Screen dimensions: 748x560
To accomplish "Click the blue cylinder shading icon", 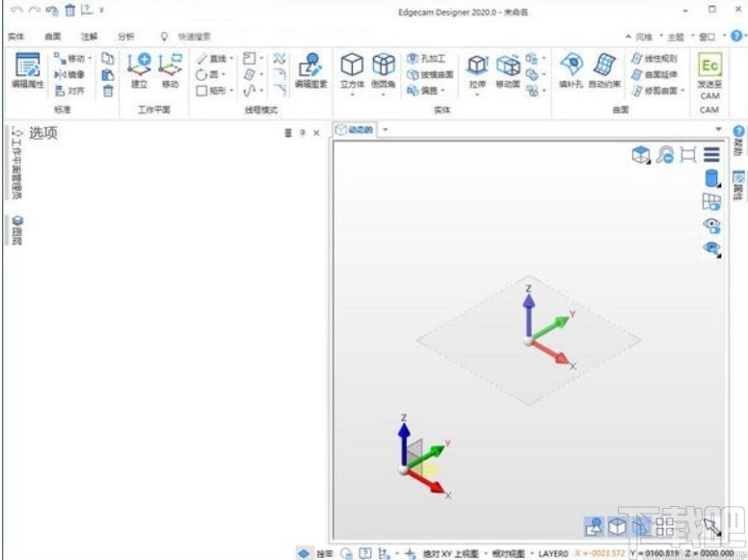I will tap(711, 178).
